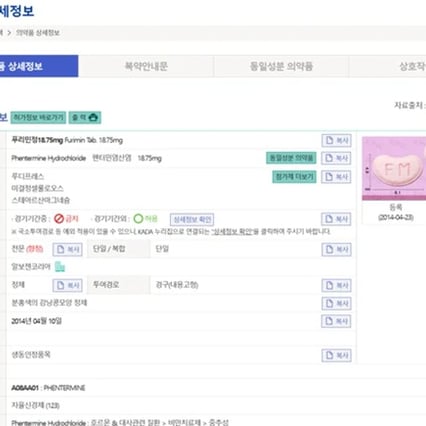
Task: Click the 생동인정품목 text
Action: tap(31, 355)
